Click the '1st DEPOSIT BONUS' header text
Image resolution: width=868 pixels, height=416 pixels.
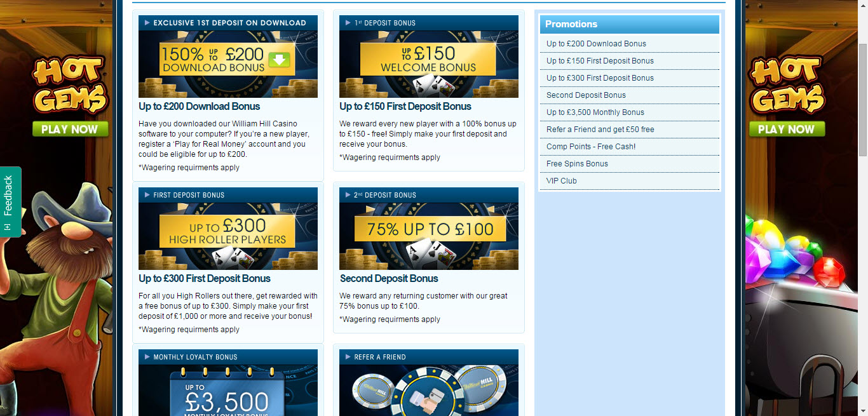pyautogui.click(x=385, y=23)
